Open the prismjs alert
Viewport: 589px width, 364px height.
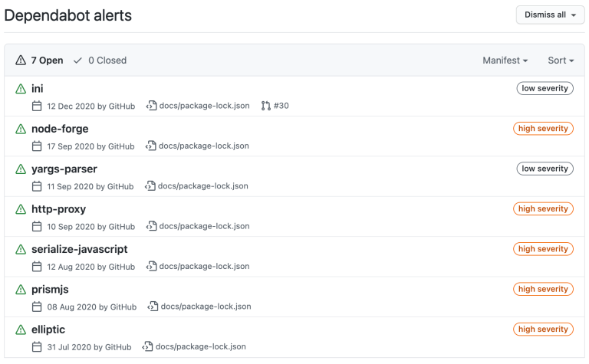pos(50,290)
